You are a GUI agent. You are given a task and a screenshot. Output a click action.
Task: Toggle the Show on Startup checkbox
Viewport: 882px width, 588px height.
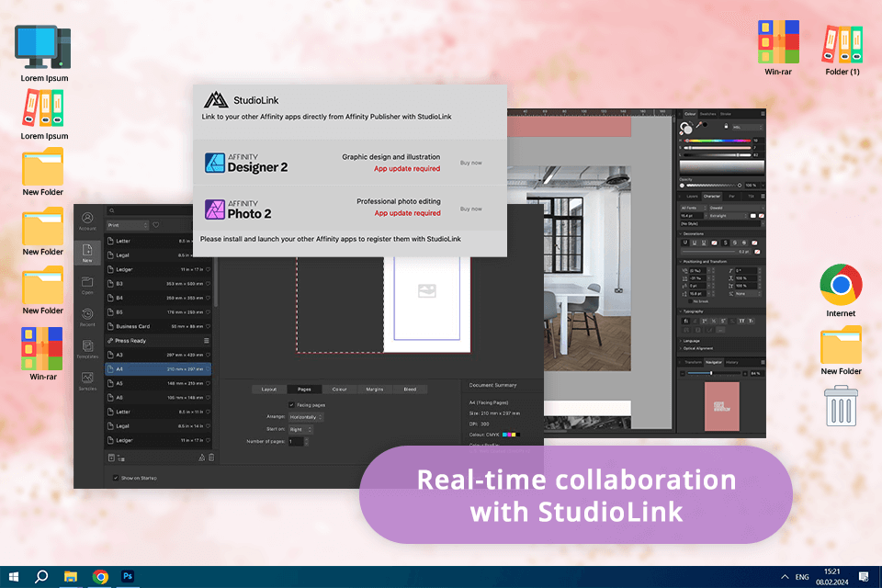116,478
